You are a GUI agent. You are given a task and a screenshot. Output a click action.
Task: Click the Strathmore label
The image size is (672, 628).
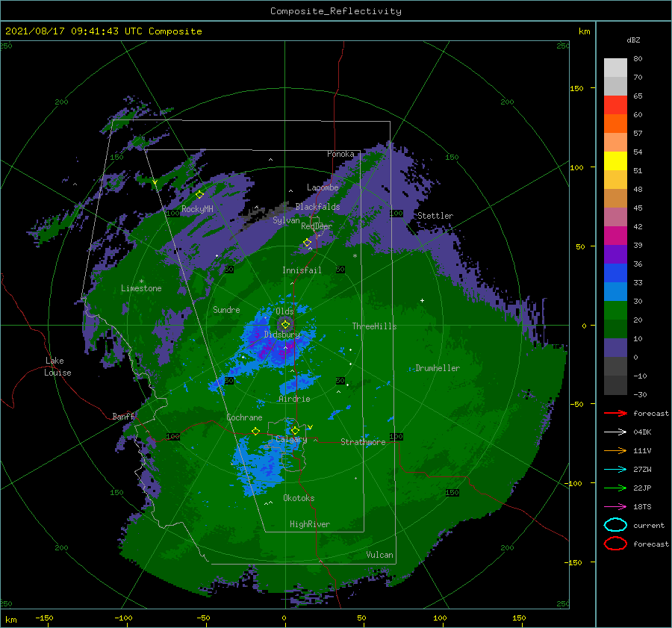363,442
